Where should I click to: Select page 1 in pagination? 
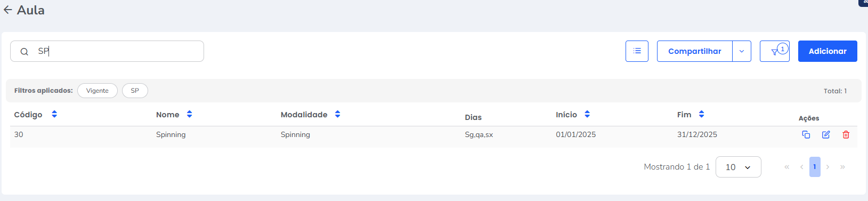pyautogui.click(x=815, y=167)
